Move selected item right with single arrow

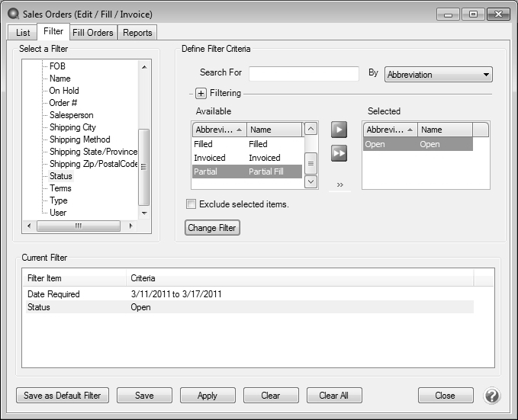click(x=339, y=130)
